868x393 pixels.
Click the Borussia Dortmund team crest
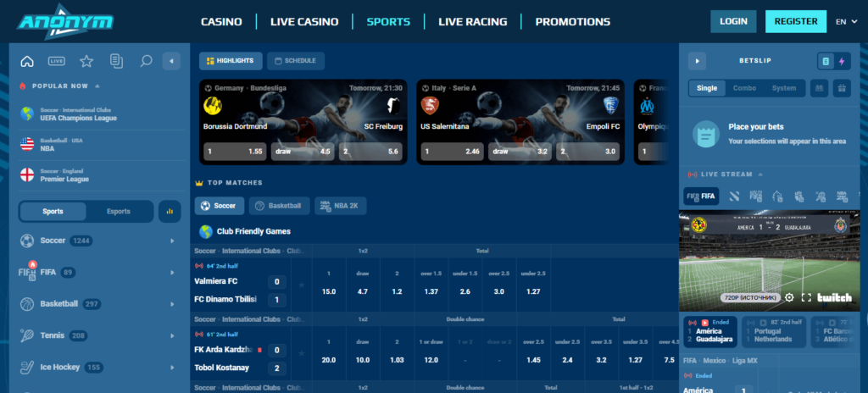(213, 105)
